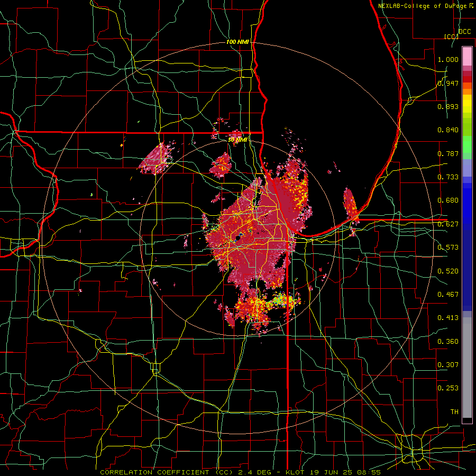Image resolution: width=476 pixels, height=476 pixels.
Task: Select the 0.680 legend value
Action: (448, 200)
